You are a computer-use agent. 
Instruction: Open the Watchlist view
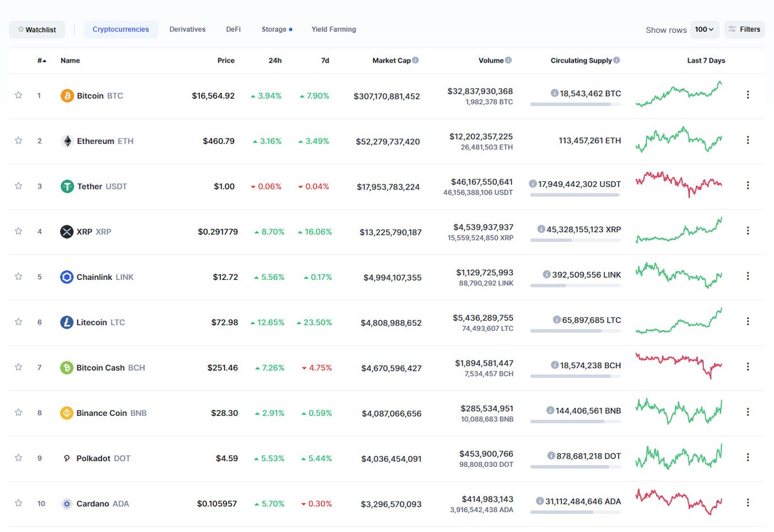pos(37,29)
